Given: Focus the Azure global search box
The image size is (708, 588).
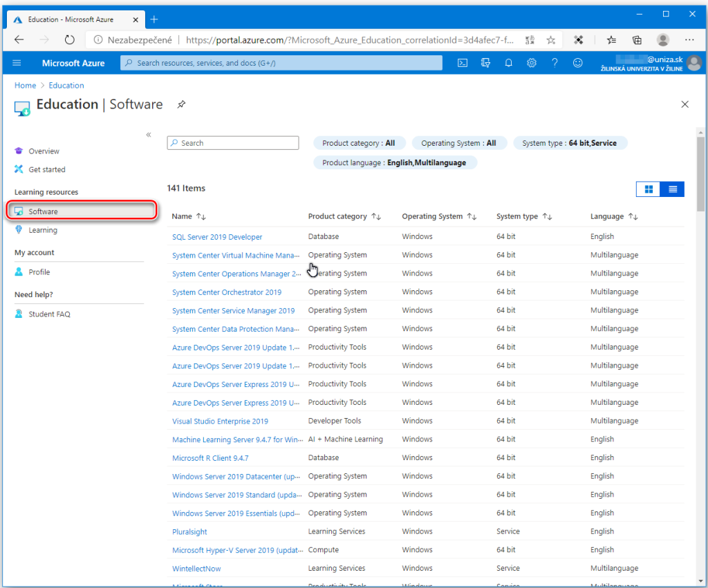Looking at the screenshot, I should (281, 63).
